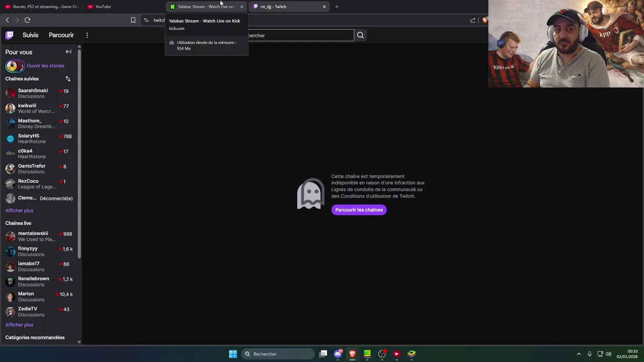The width and height of the screenshot is (644, 362).
Task: Reload the current page
Action: pyautogui.click(x=27, y=20)
